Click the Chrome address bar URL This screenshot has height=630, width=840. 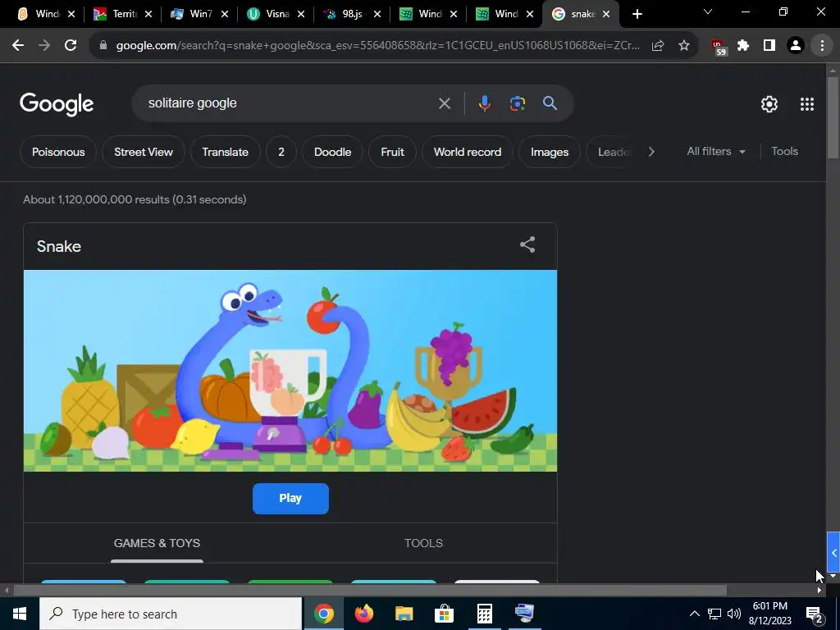pos(377,46)
